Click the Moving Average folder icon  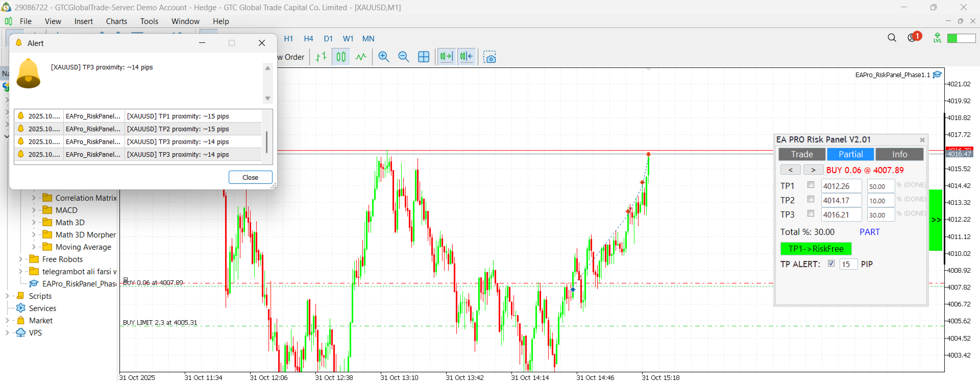(x=47, y=247)
